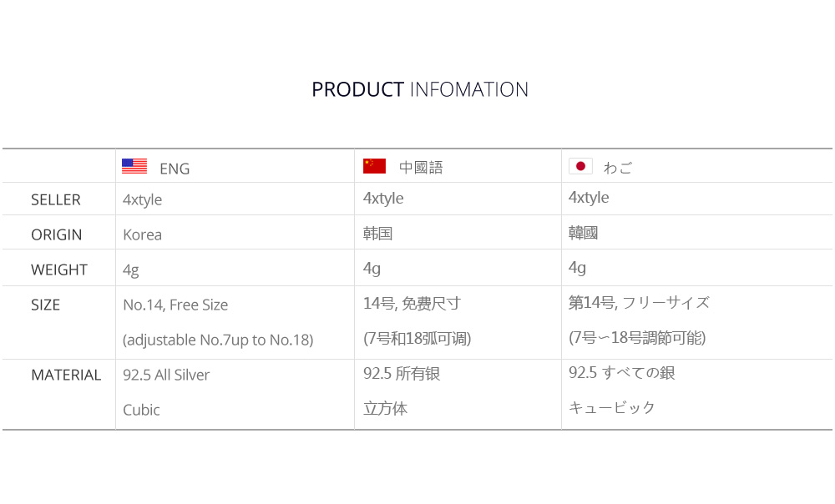The height and width of the screenshot is (504, 835).
Task: Click the adjustable No.7up to No.18 text
Action: [218, 340]
